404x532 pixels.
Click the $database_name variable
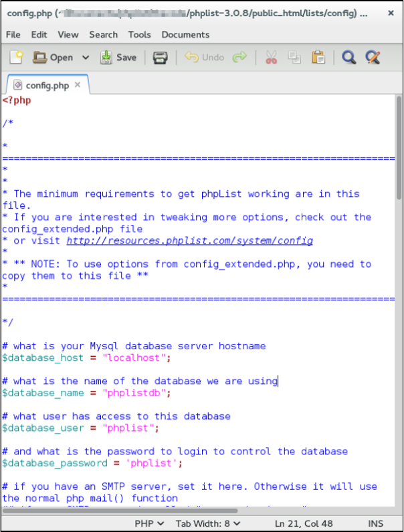pos(43,393)
